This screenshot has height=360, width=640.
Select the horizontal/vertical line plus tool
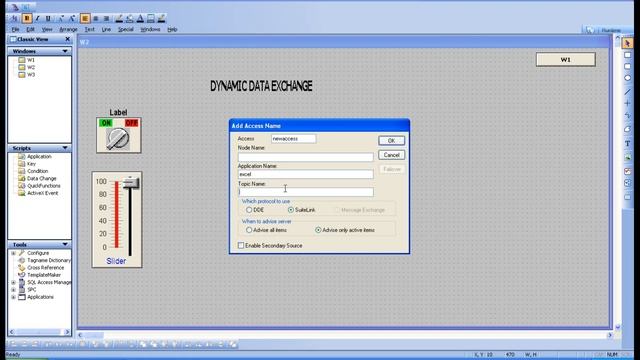(x=627, y=103)
